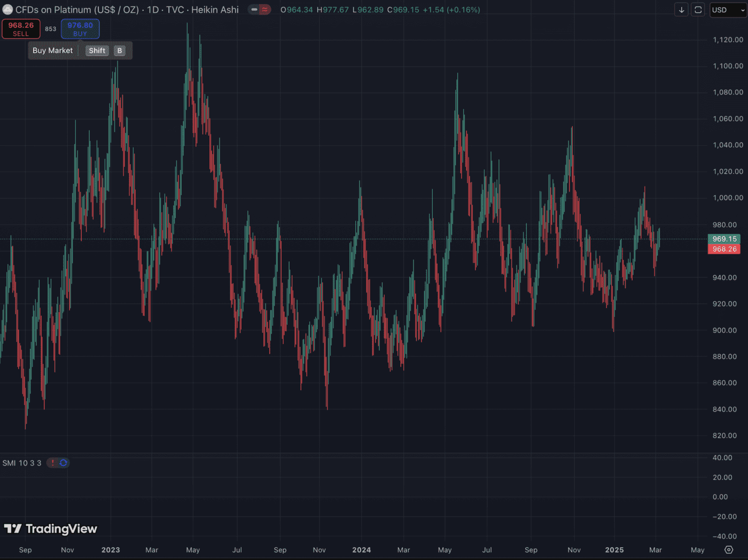
Task: Click the down arrow button near USD
Action: coord(681,10)
